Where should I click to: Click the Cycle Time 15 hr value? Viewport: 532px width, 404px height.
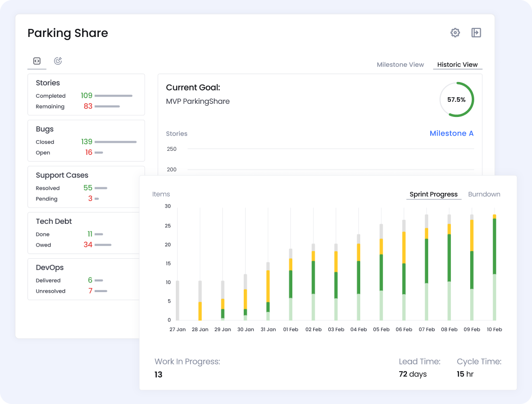click(465, 374)
